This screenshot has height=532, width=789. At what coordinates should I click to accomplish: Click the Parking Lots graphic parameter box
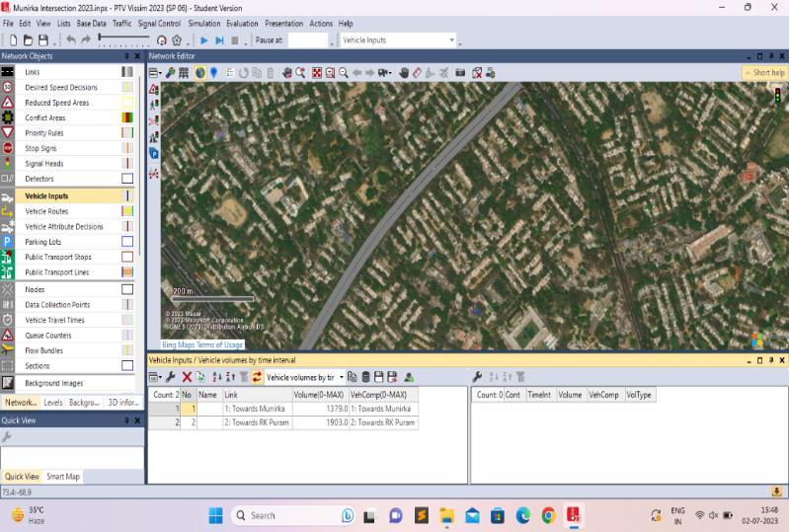tap(127, 242)
